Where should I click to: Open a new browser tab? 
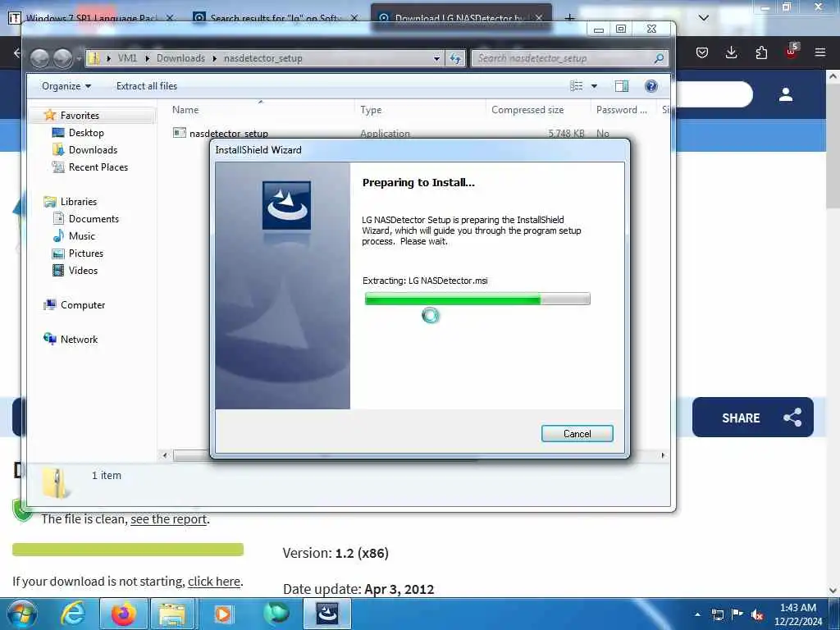click(x=569, y=18)
